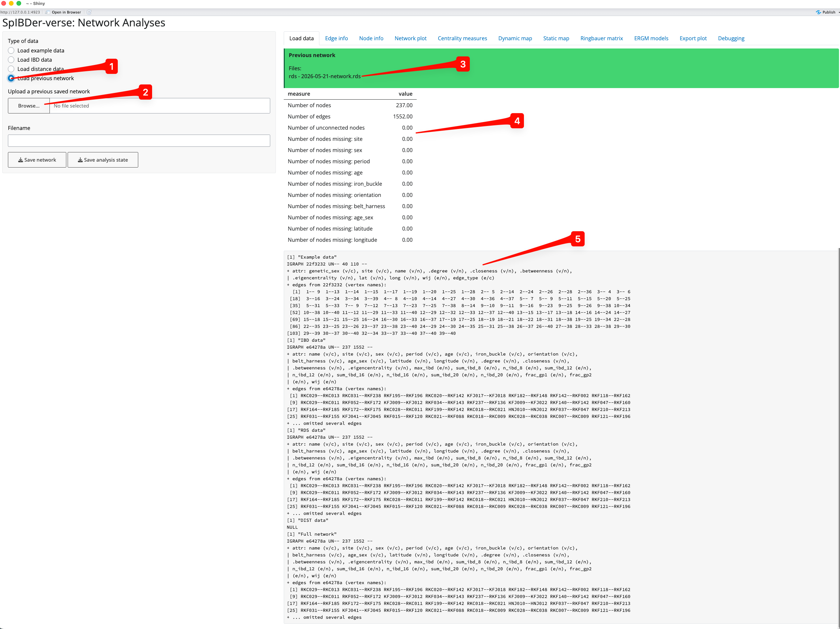Image resolution: width=840 pixels, height=629 pixels.
Task: Open the ERGM models tab
Action: pyautogui.click(x=651, y=38)
